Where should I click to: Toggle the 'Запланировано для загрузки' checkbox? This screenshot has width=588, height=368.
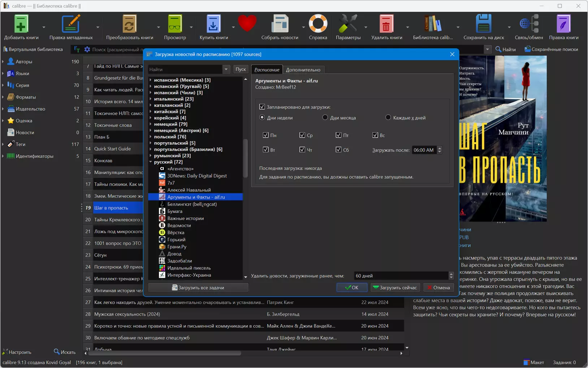point(262,107)
